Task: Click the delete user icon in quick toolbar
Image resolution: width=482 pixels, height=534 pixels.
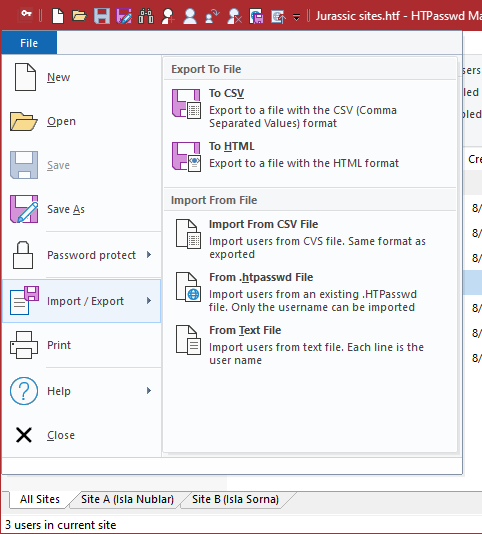Action: 234,16
